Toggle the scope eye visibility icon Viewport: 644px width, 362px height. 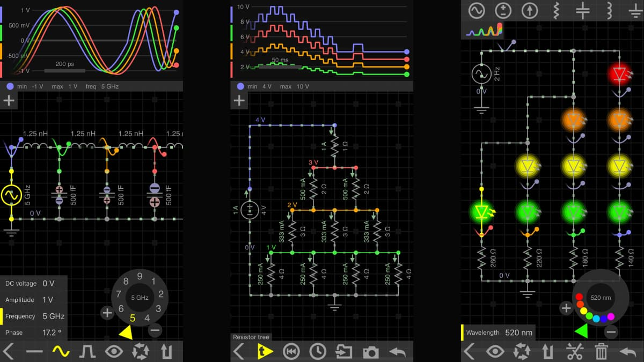coord(115,352)
